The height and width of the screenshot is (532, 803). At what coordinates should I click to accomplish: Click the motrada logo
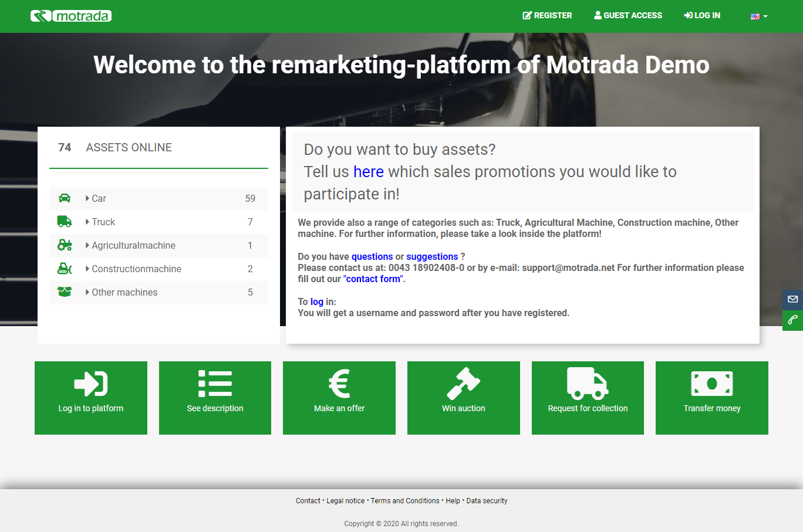[71, 16]
